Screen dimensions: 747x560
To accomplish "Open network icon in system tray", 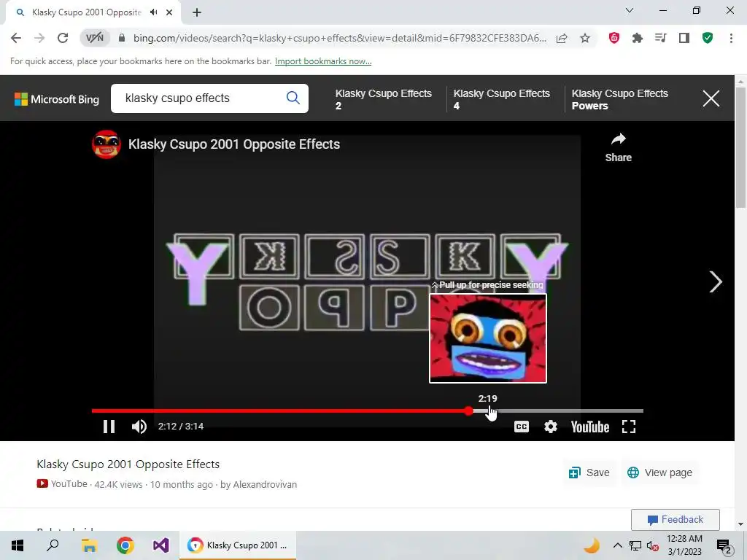I will click(635, 545).
